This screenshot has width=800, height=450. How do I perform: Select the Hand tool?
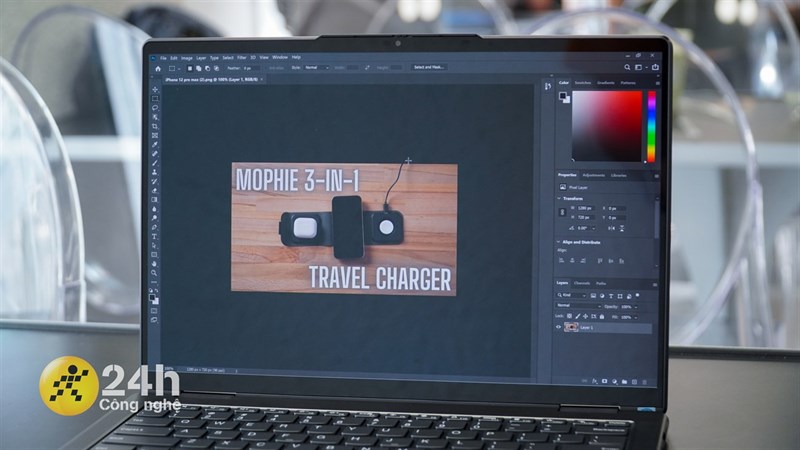(154, 264)
